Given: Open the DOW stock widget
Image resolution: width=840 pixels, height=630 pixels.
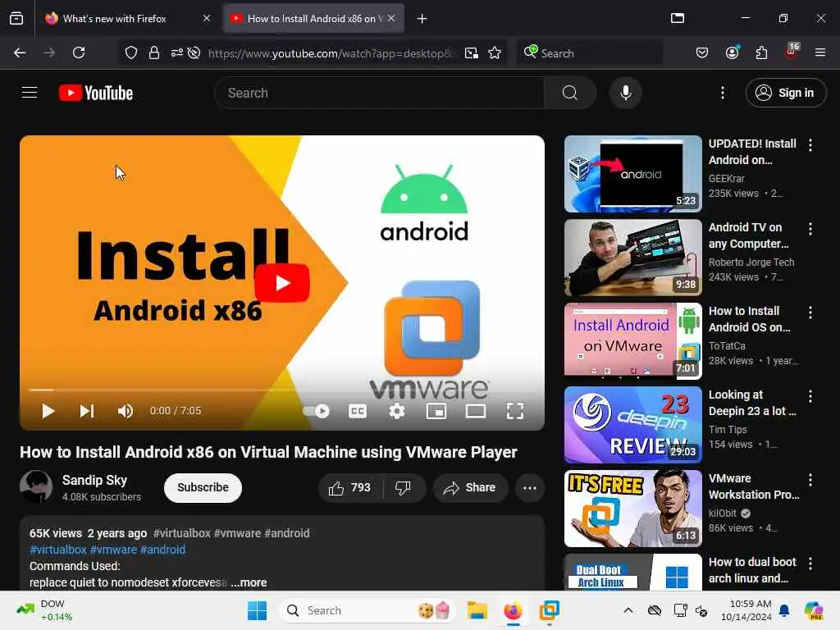Looking at the screenshot, I should click(x=44, y=610).
